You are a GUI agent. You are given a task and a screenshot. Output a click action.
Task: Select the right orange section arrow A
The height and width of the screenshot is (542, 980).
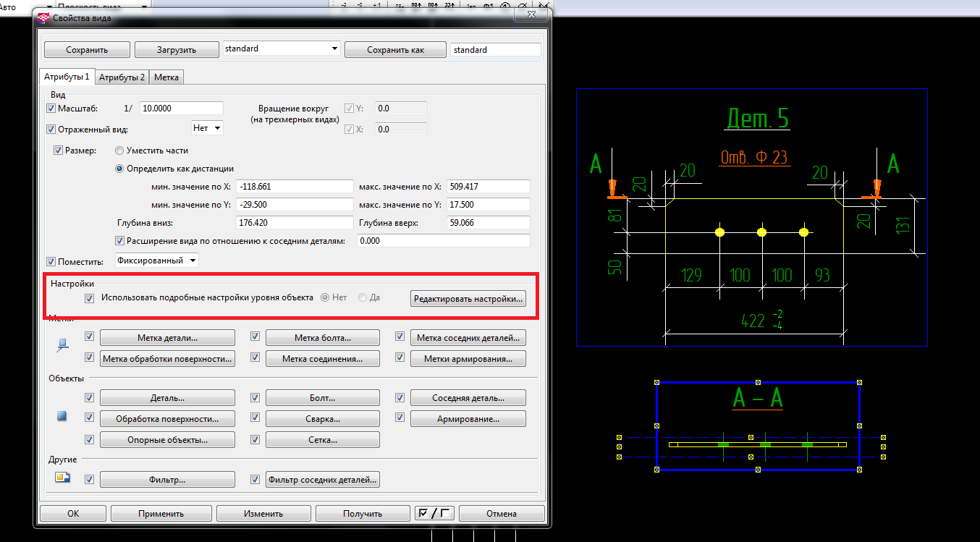pyautogui.click(x=876, y=190)
